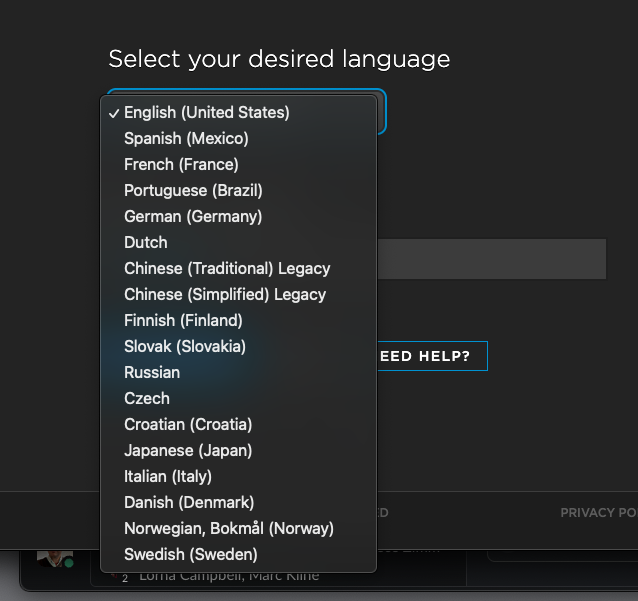Select Swedish (Sweden) at list bottom

point(191,554)
